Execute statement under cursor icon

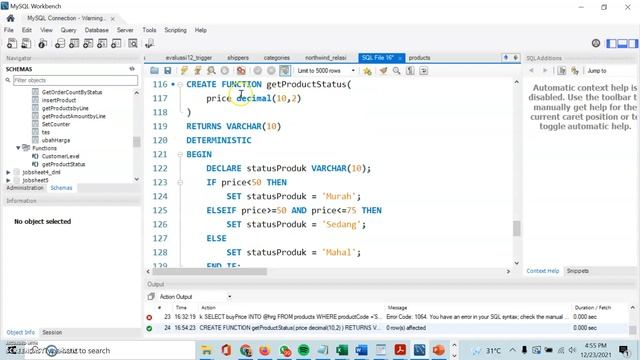[x=198, y=71]
